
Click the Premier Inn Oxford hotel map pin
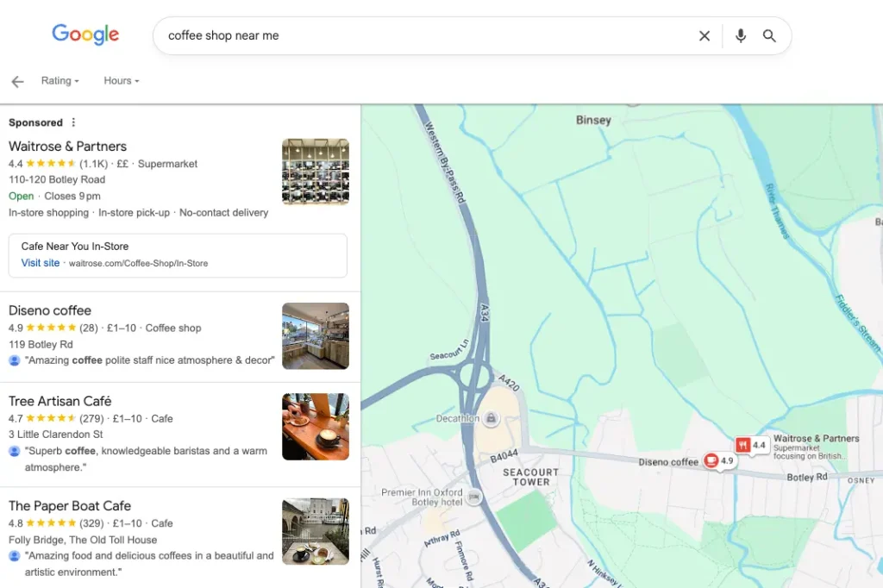(x=474, y=497)
